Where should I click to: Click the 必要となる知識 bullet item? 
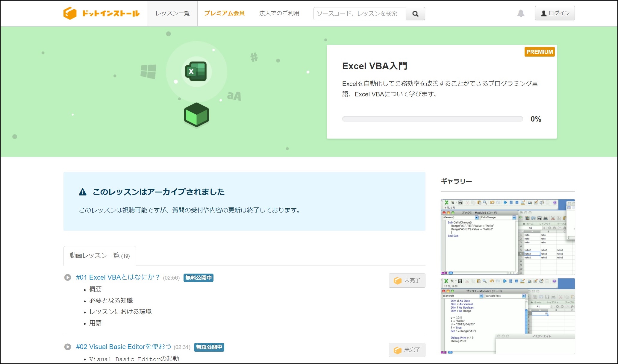(111, 301)
